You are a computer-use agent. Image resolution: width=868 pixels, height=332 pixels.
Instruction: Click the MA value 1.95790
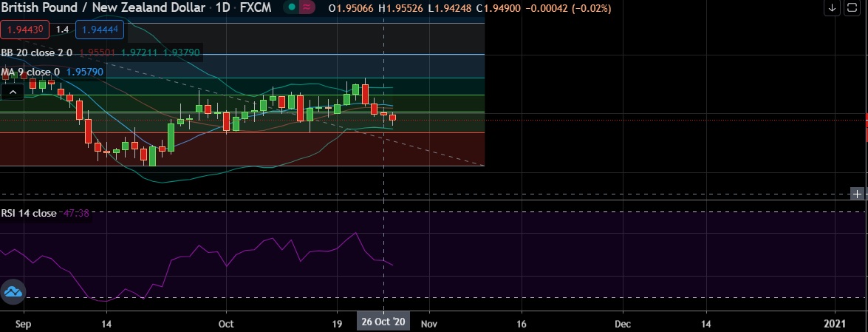point(85,72)
